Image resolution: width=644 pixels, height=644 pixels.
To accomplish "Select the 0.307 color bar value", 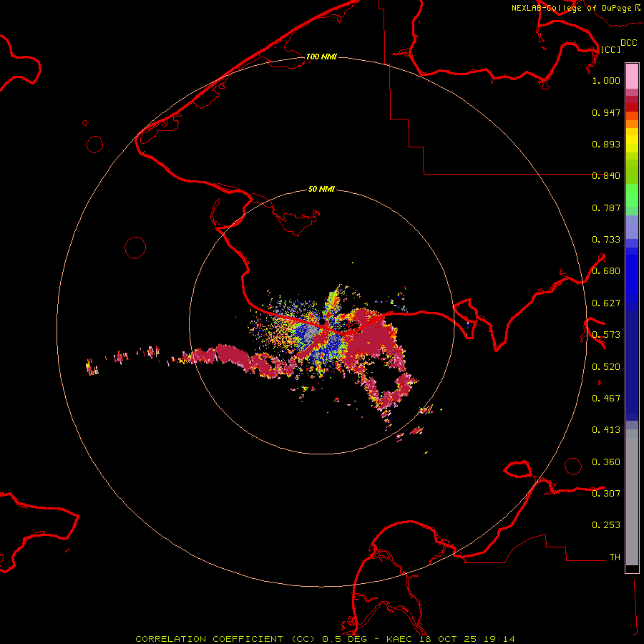I will [606, 494].
